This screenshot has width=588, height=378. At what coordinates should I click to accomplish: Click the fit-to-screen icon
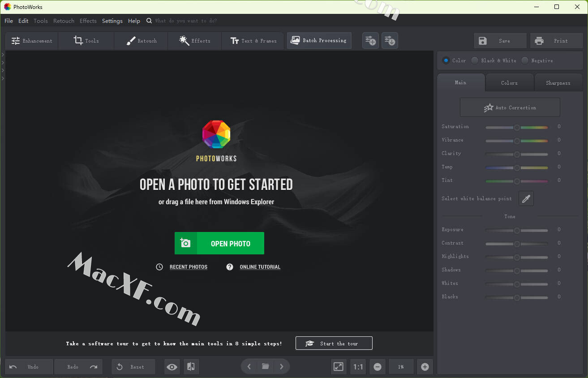coord(339,367)
